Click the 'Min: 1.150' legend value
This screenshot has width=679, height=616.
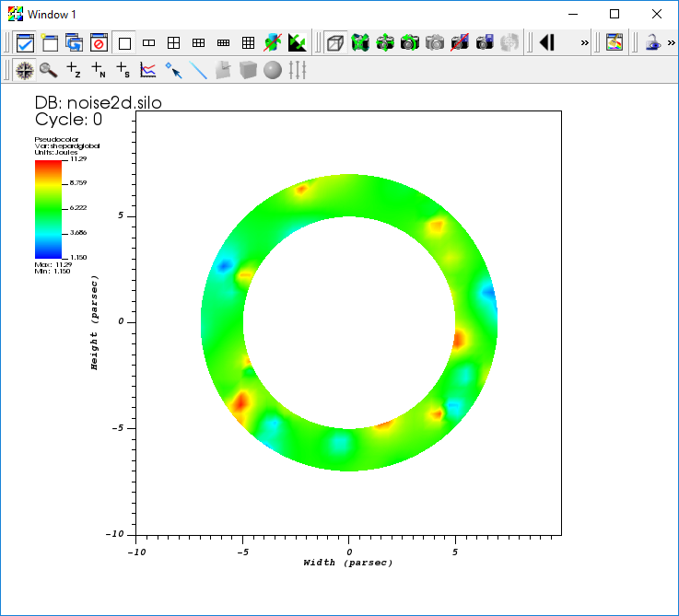[x=53, y=271]
